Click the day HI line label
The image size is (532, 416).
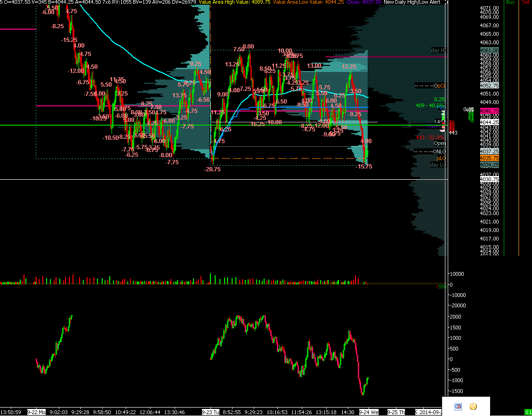coord(438,50)
